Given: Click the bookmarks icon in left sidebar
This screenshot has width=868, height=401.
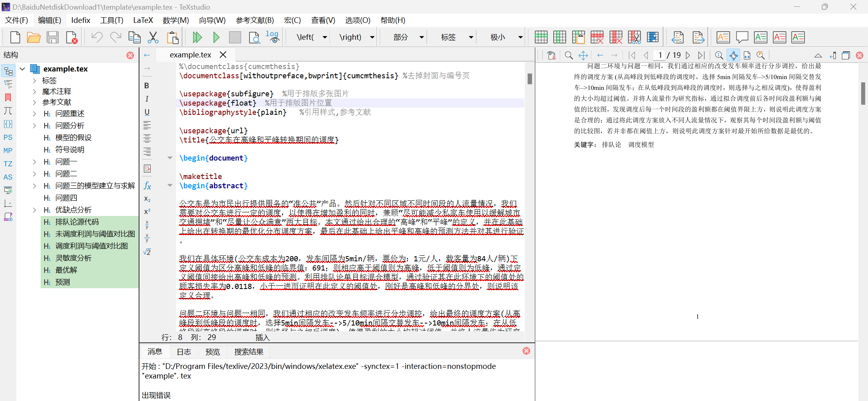Looking at the screenshot, I should click(x=8, y=98).
